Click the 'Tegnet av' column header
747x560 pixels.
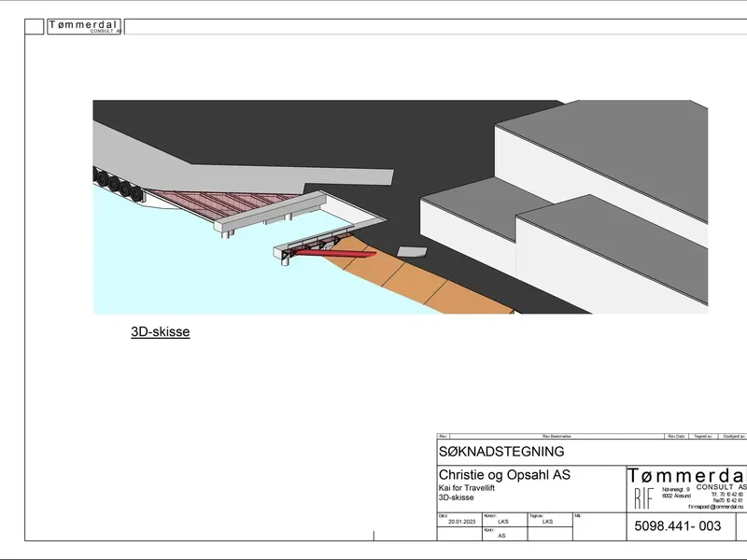point(703,436)
